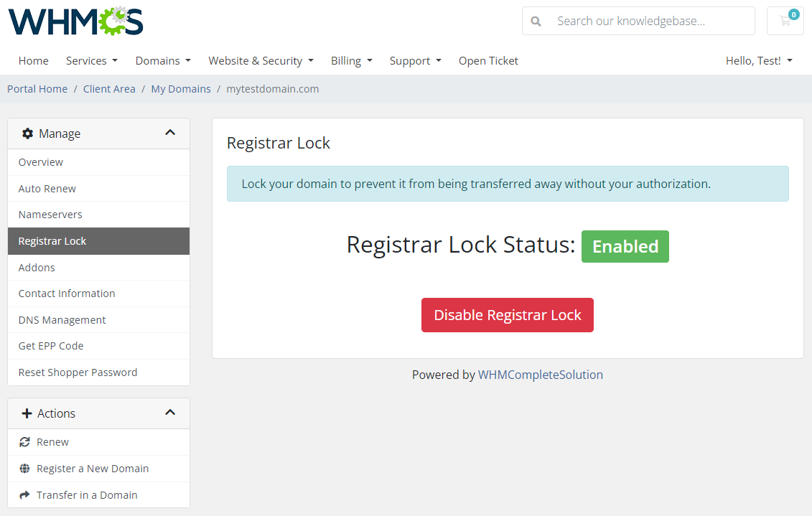Click the globe icon for Register a New Domain
The width and height of the screenshot is (812, 516).
point(24,468)
